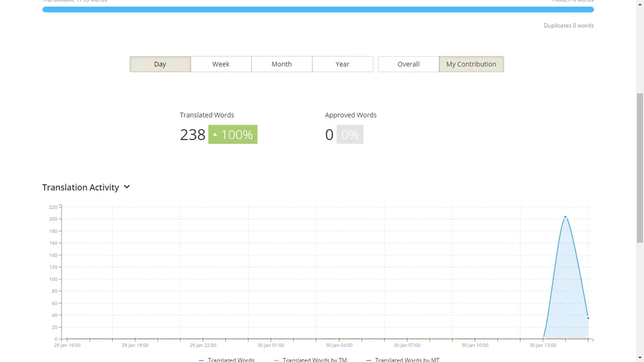
Task: Click the 30 Jan 13:00 axis label
Action: (x=543, y=345)
